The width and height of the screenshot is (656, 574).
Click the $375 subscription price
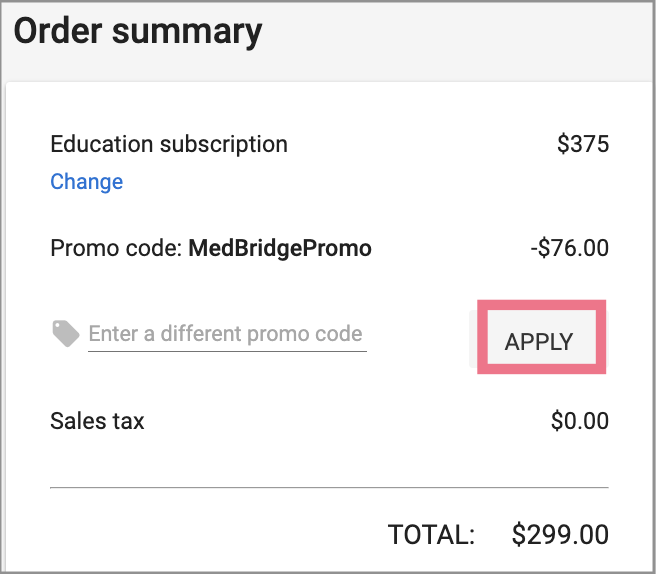582,144
